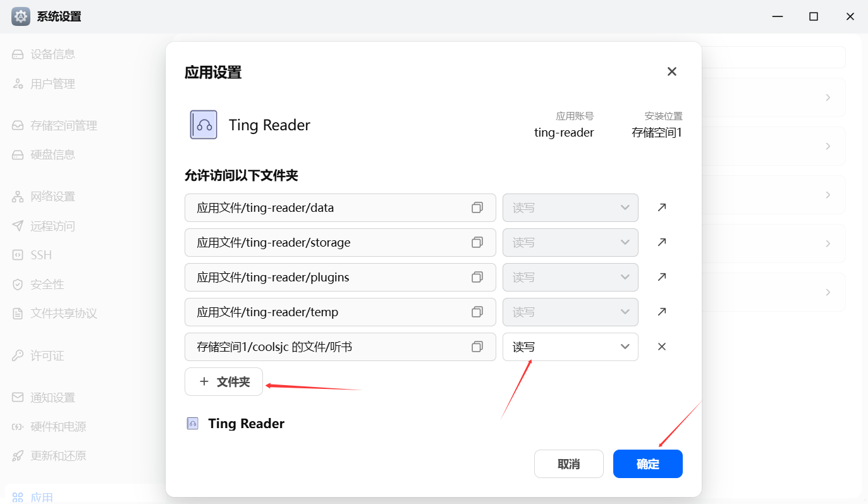Click path field 应用文件/ting-reader/storage
This screenshot has width=868, height=504.
tap(340, 242)
